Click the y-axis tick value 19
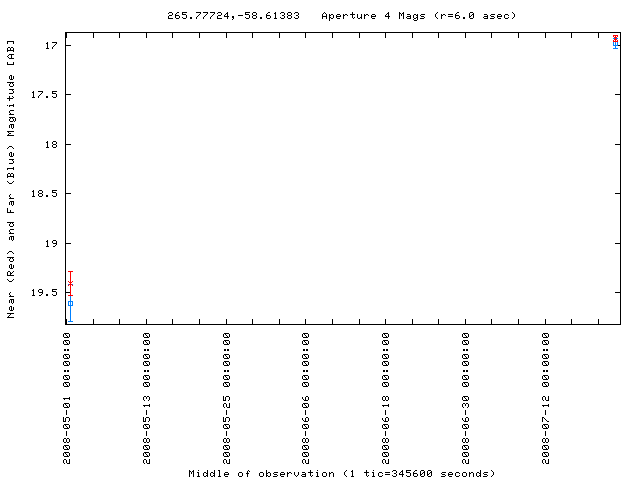Image resolution: width=640 pixels, height=480 pixels. click(52, 244)
